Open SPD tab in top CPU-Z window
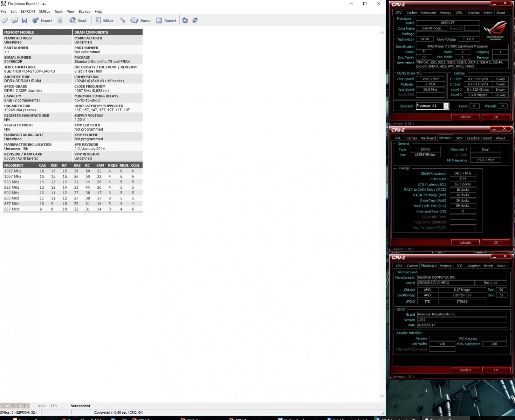The width and height of the screenshot is (515, 420). (459, 13)
